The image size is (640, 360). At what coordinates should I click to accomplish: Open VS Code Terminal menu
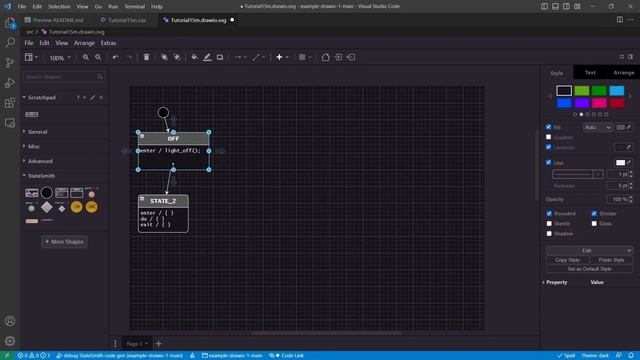134,7
